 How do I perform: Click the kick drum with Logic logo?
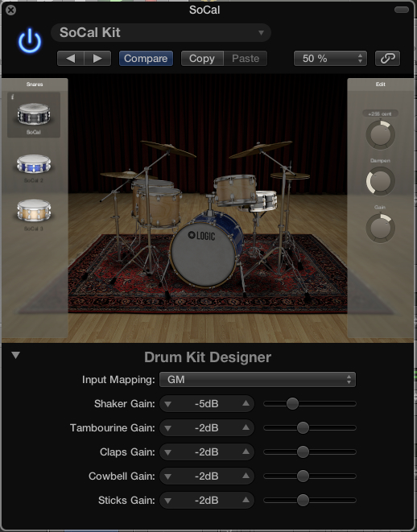(x=203, y=254)
